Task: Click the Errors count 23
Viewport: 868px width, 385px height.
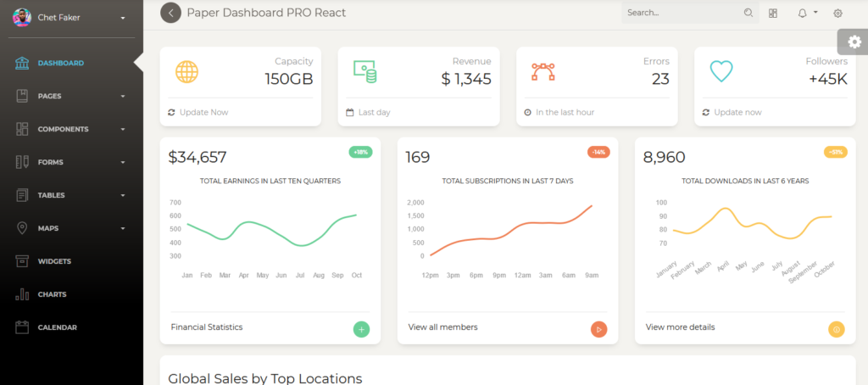Action: point(660,79)
